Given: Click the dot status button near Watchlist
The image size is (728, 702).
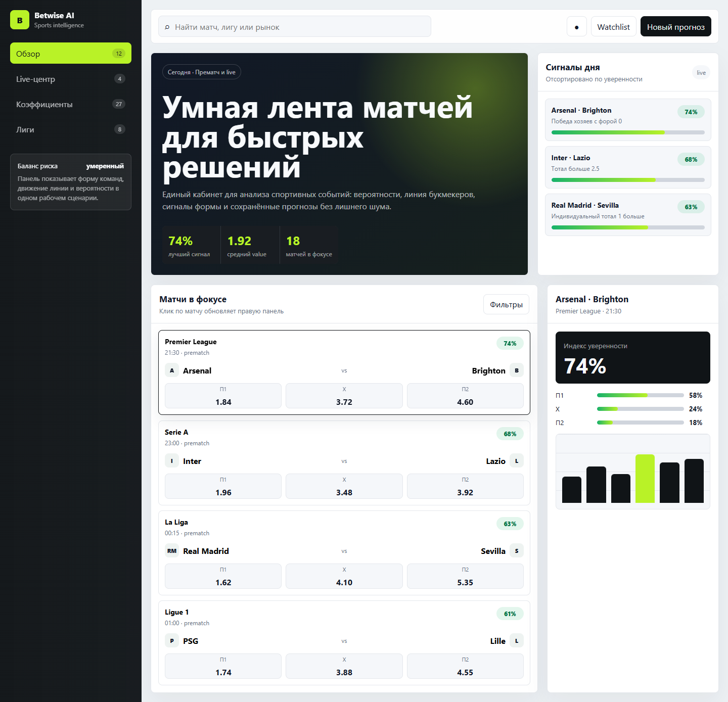Looking at the screenshot, I should pyautogui.click(x=577, y=27).
